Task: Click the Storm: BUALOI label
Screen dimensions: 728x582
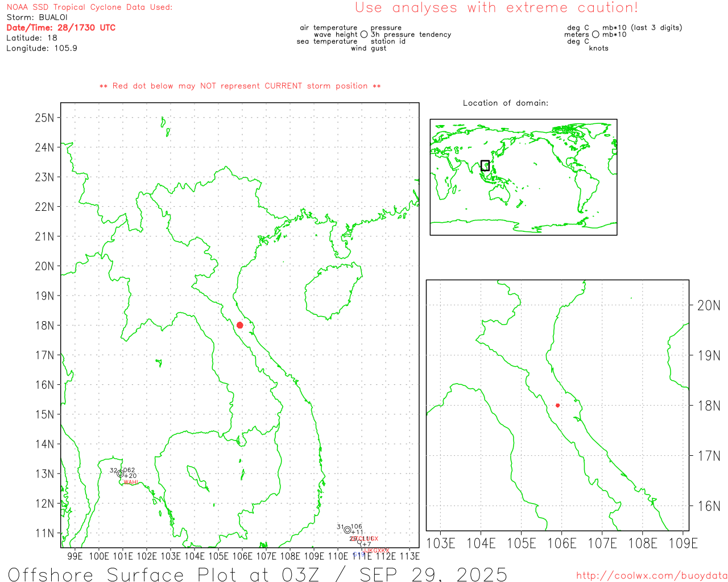Action: tap(37, 18)
